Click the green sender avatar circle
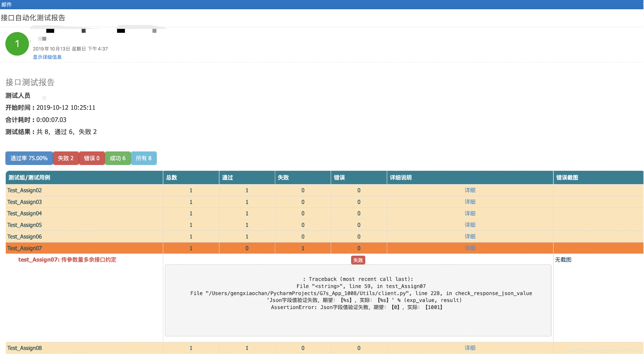644x354 pixels. click(17, 44)
